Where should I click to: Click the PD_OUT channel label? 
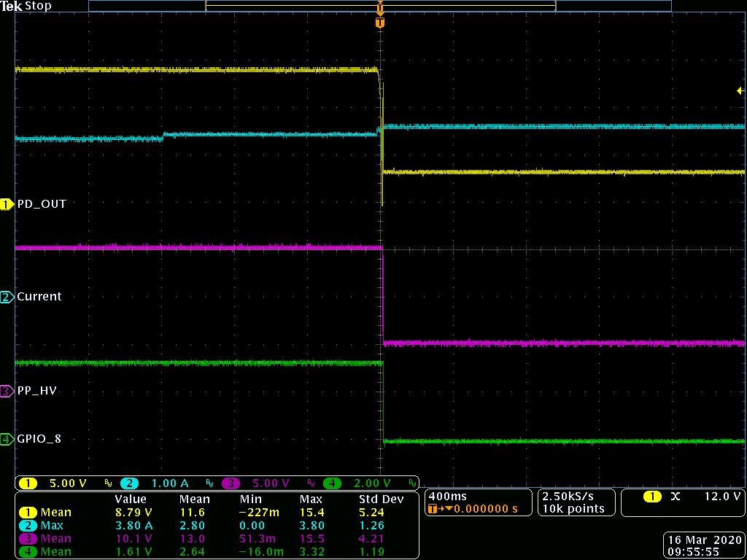42,204
